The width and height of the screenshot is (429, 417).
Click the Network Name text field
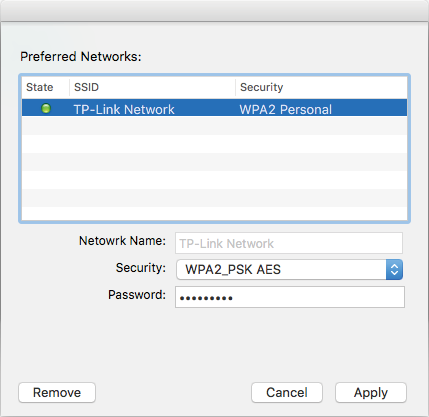pos(289,243)
